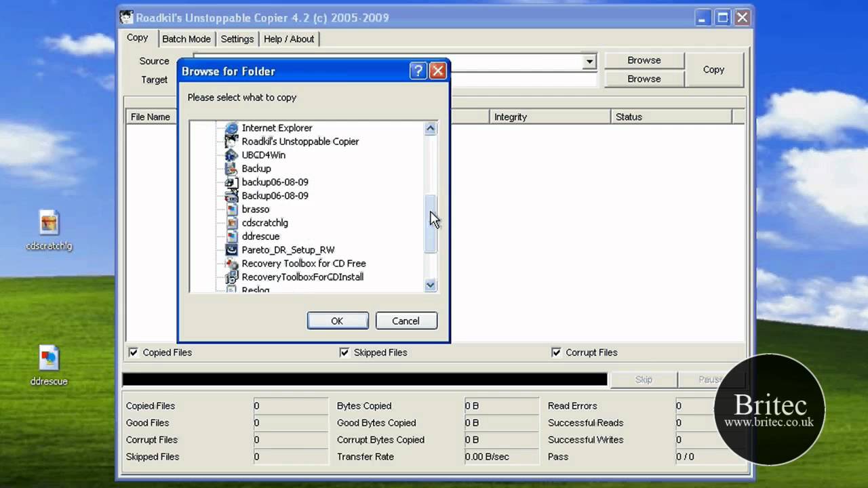
Task: Select capitalized Backup06-08-09 item icon
Action: coord(231,195)
